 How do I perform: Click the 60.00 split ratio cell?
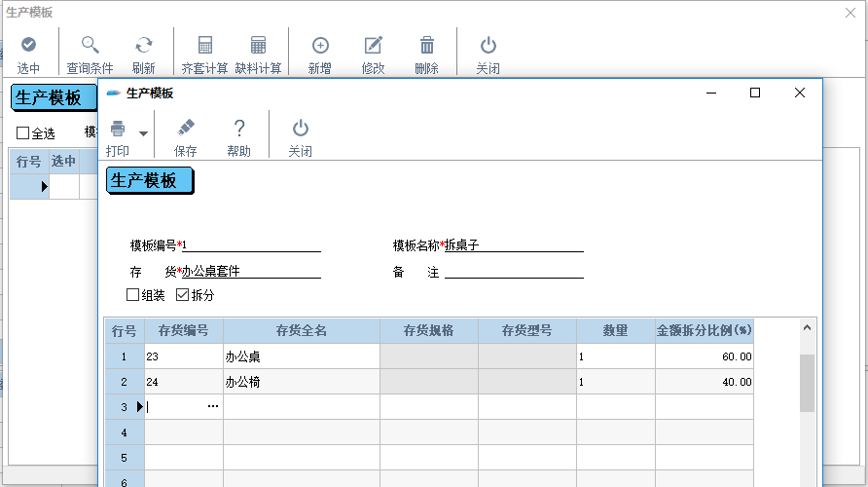point(705,356)
